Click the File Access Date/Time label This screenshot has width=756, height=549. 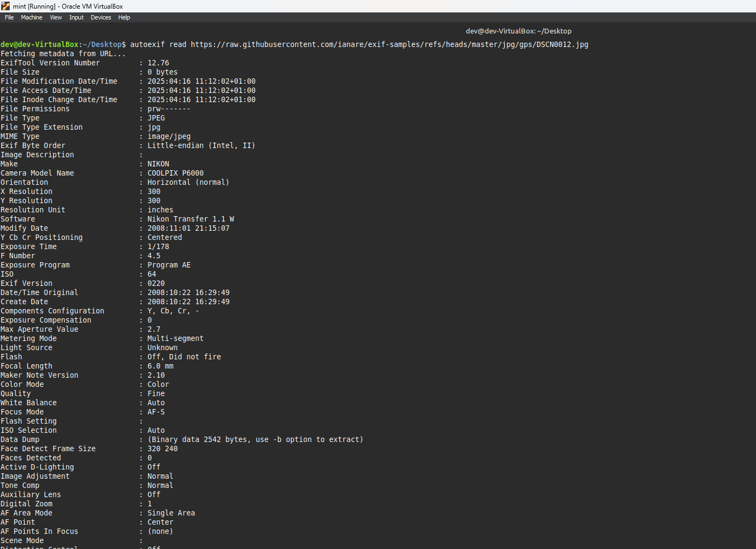click(x=46, y=90)
